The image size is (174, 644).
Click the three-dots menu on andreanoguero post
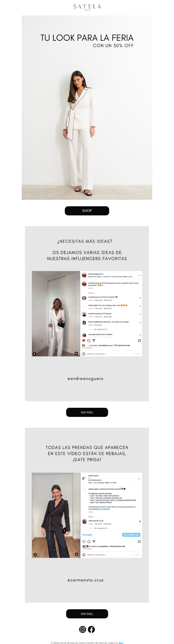coord(139,275)
